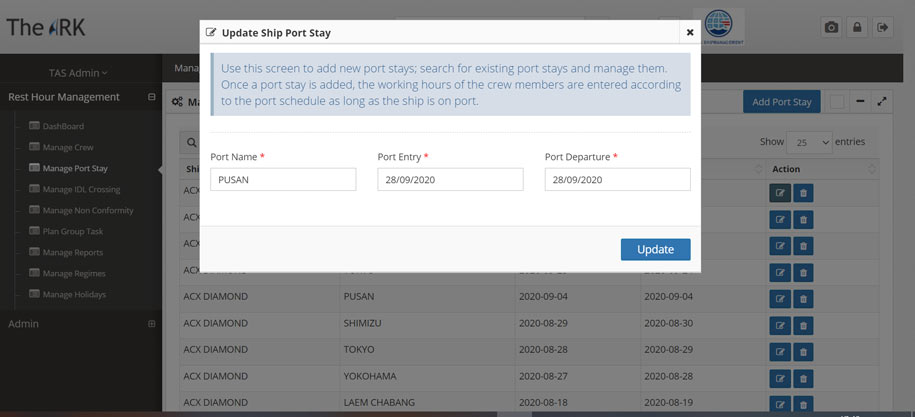This screenshot has height=417, width=915.
Task: Edit the YOKOHAMA port stay row
Action: coord(780,379)
